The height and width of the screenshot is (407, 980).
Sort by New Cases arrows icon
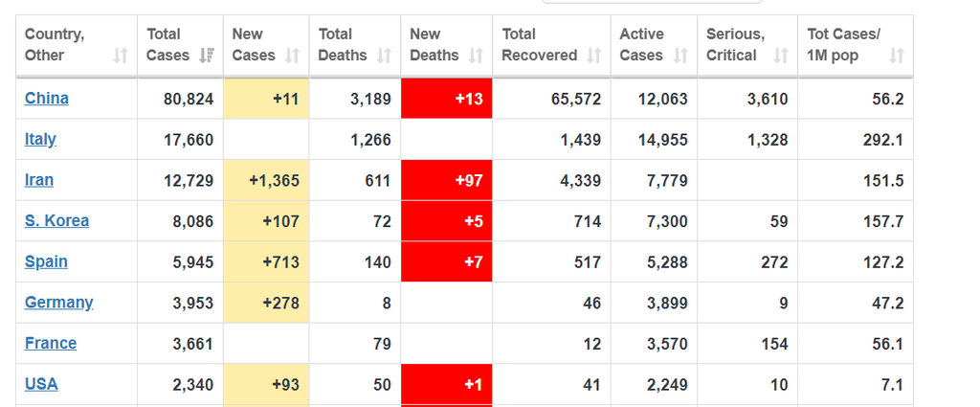[292, 56]
